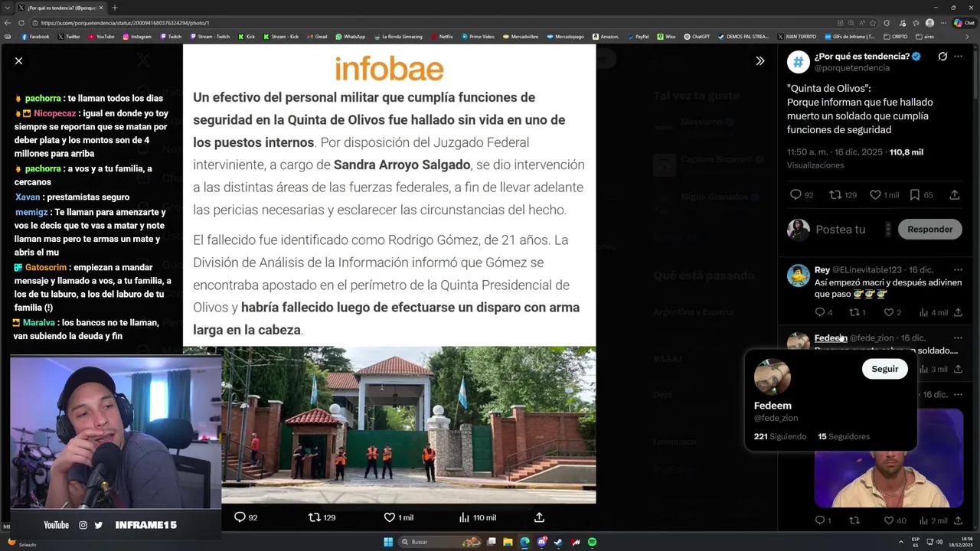Click the Grok icon beside post header
980x551 pixels.
tap(942, 57)
